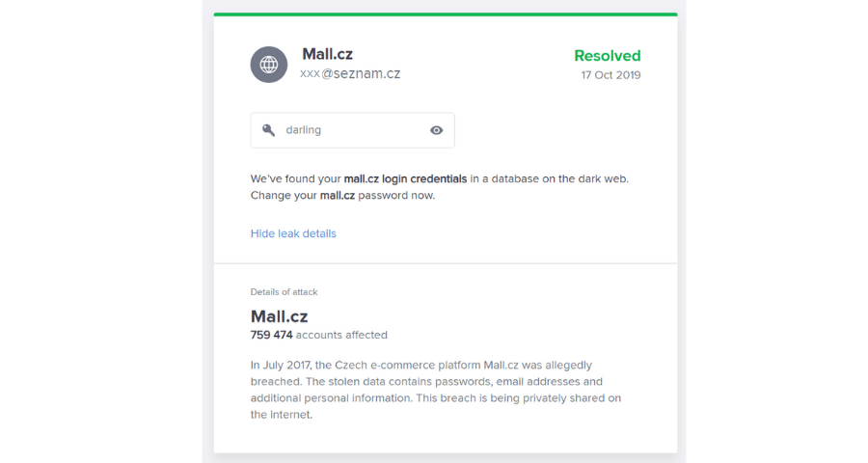
Task: Click the 759 474 accounts affected text
Action: [319, 335]
